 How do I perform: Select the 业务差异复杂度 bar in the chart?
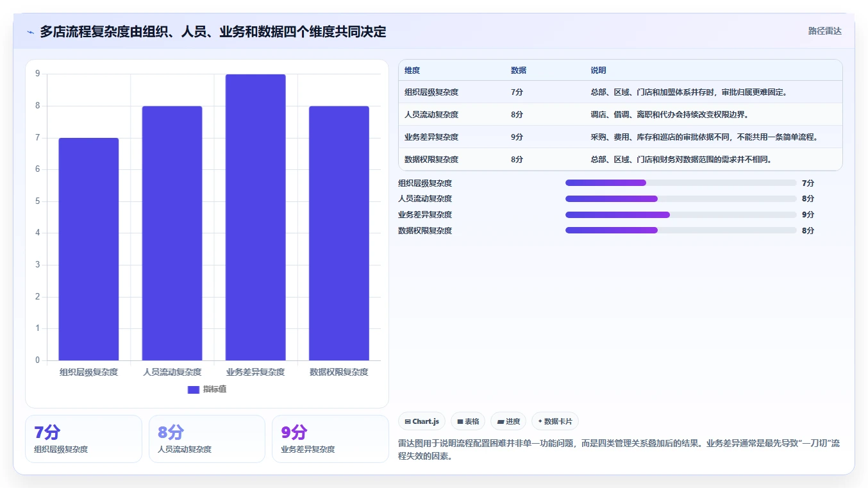coord(255,217)
